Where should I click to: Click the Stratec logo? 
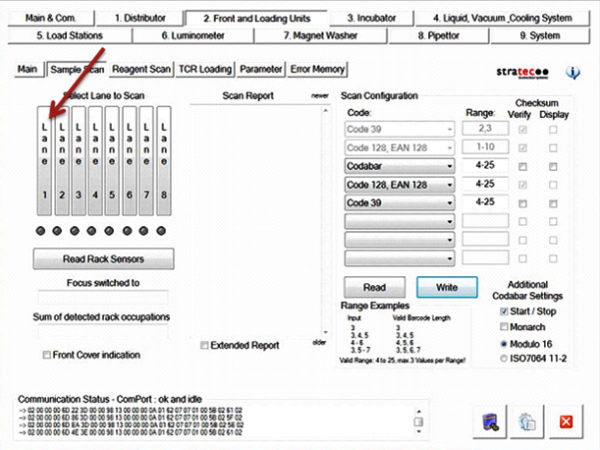[x=523, y=73]
